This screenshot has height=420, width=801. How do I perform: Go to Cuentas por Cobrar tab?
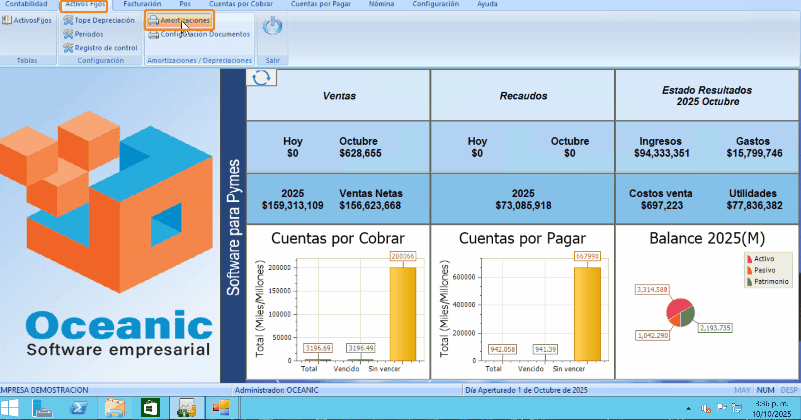[242, 4]
